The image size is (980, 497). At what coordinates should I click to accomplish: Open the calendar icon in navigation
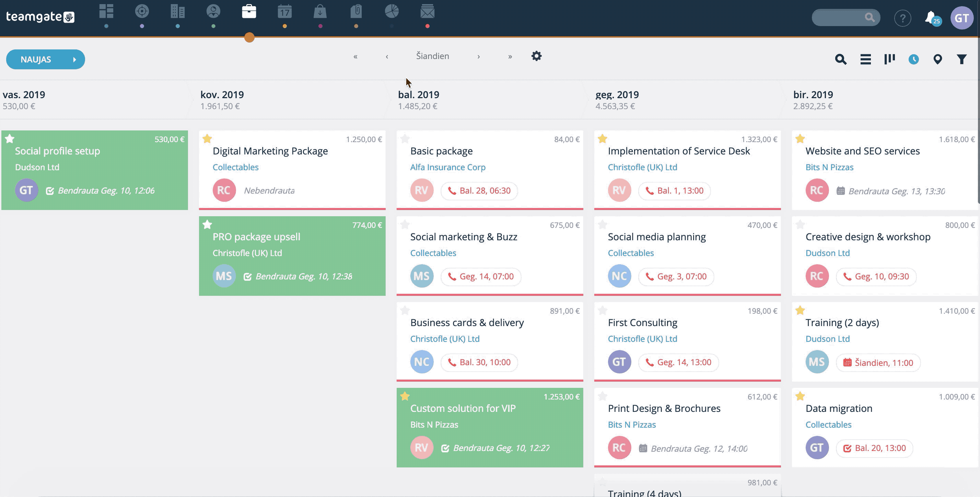(x=284, y=11)
